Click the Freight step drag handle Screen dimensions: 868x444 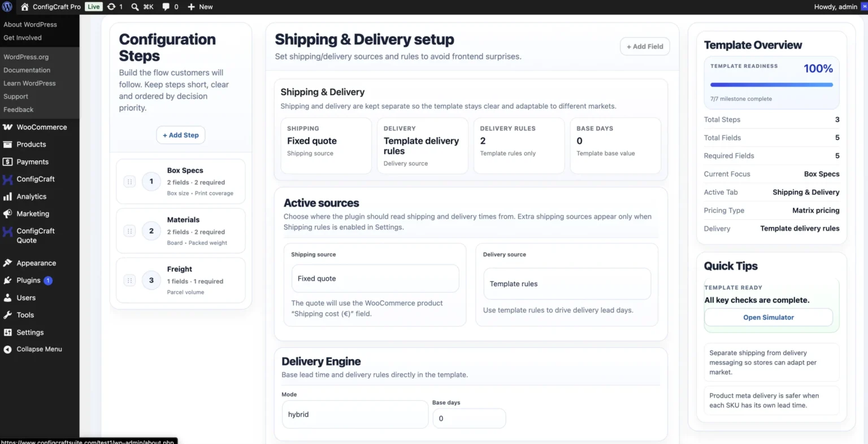(129, 280)
